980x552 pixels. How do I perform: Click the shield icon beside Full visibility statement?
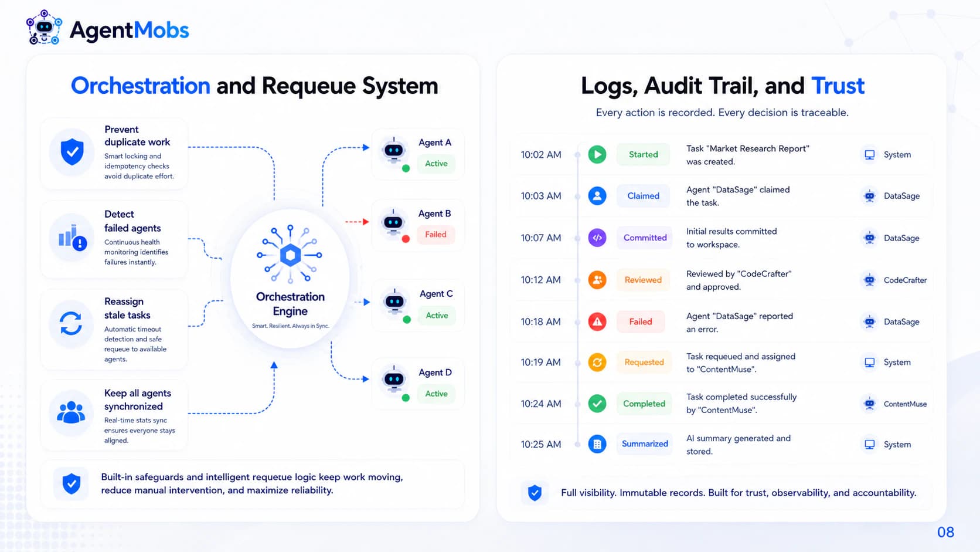point(535,493)
